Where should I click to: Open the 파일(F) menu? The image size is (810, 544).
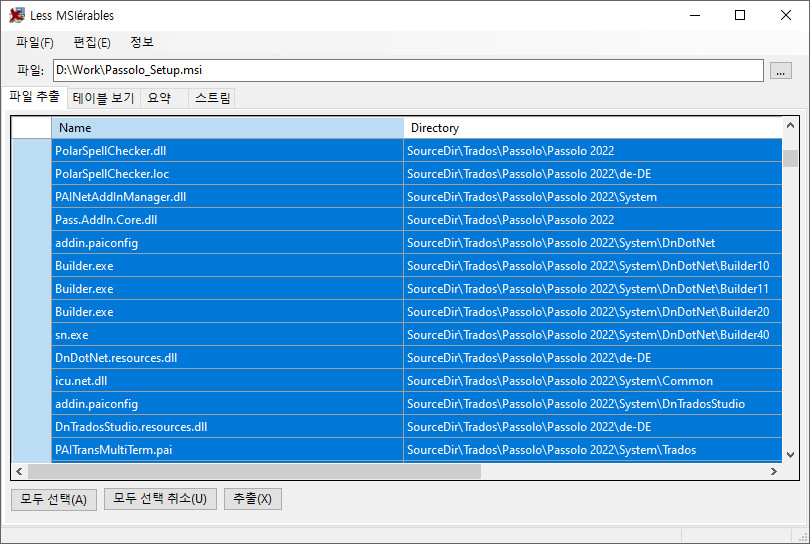pos(35,42)
